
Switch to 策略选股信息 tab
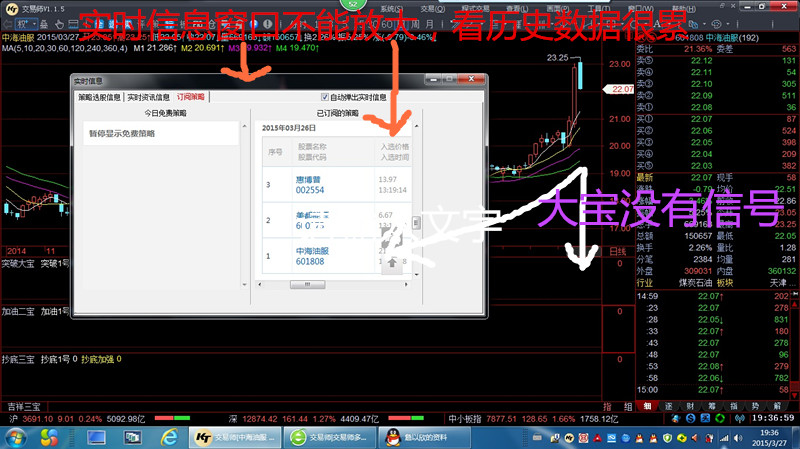click(99, 97)
